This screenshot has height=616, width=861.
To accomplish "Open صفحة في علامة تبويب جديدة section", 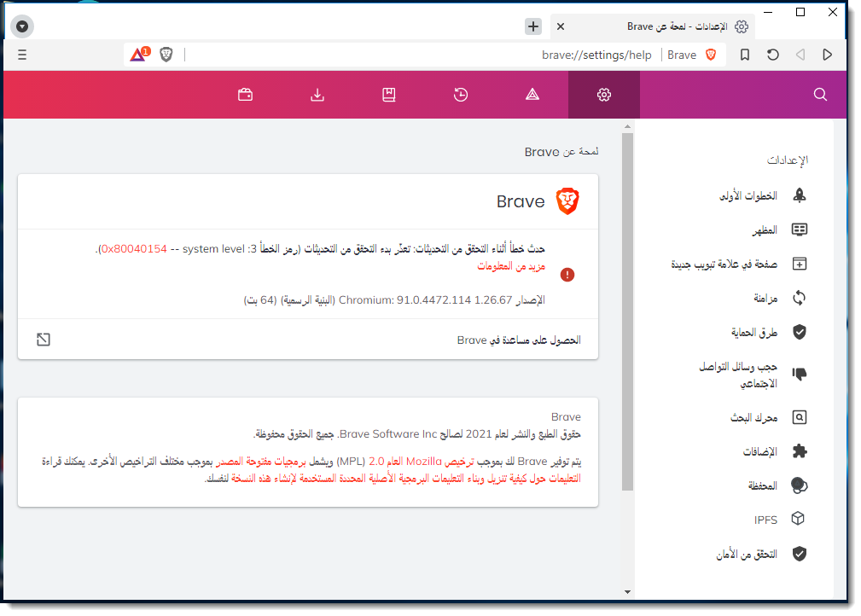I will (x=739, y=264).
